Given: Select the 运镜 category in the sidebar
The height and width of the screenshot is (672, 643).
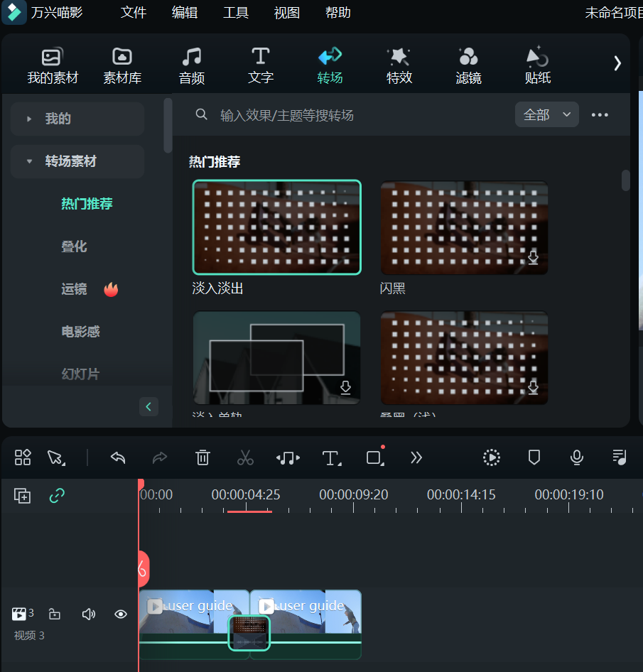Looking at the screenshot, I should pyautogui.click(x=75, y=289).
